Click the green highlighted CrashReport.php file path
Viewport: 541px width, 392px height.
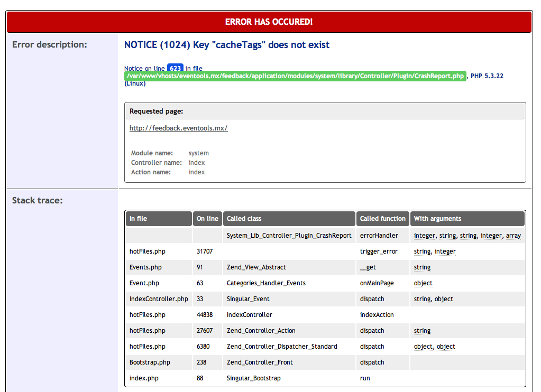(x=295, y=76)
